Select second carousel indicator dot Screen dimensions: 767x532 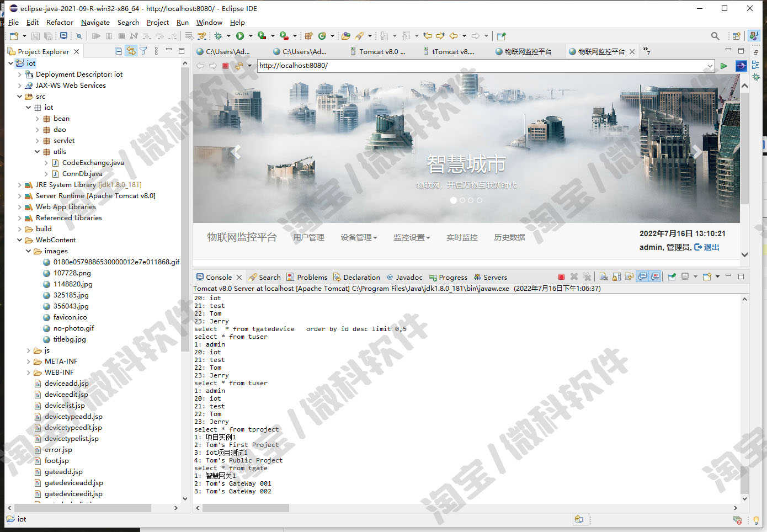click(462, 200)
